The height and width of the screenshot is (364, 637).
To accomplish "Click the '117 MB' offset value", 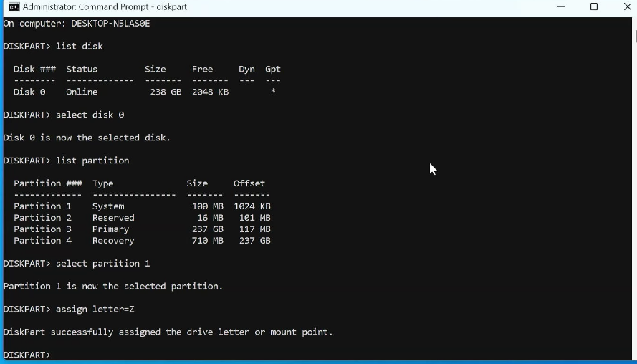I will (x=254, y=229).
